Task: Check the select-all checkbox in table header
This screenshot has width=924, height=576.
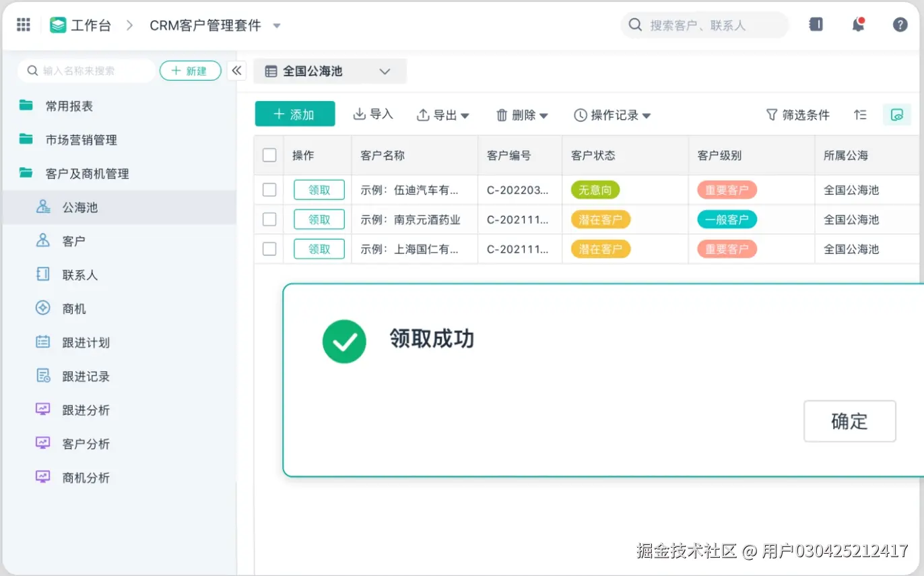Action: 269,154
